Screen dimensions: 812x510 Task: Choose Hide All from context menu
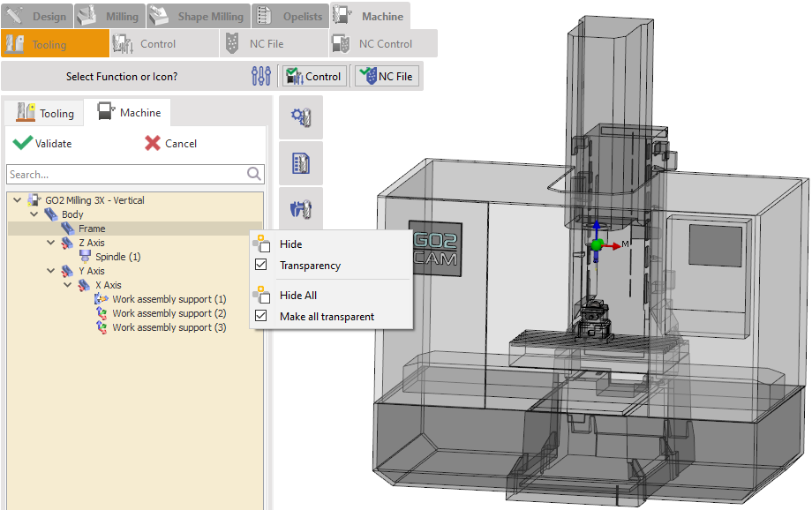(297, 296)
